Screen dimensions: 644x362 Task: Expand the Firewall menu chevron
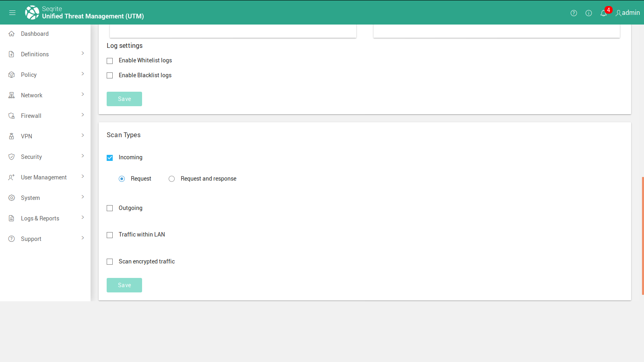(83, 115)
